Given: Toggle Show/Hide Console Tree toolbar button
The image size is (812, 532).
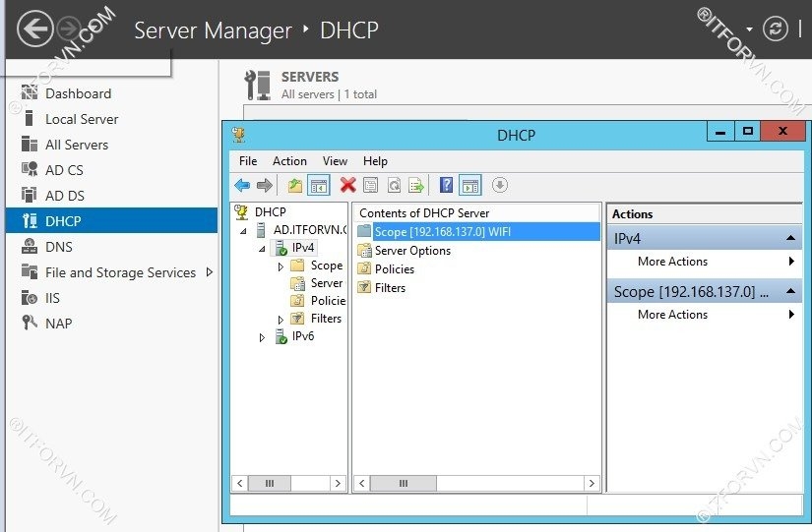Looking at the screenshot, I should 318,185.
